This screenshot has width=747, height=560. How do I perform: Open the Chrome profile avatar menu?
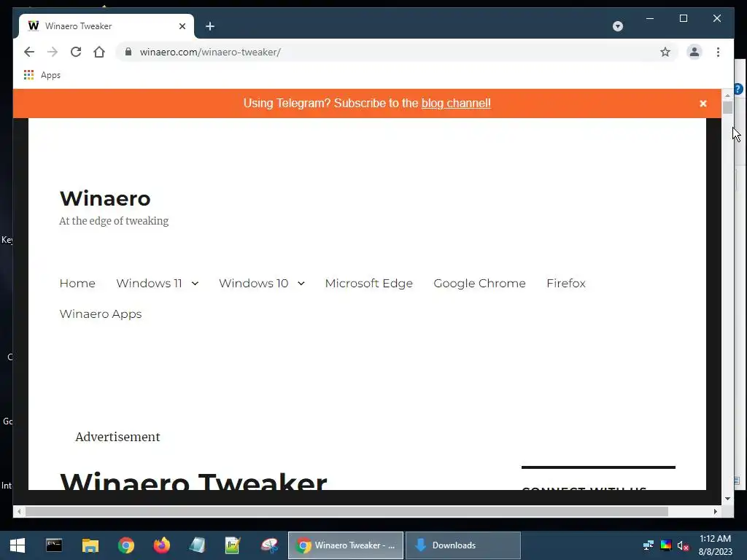pos(694,52)
